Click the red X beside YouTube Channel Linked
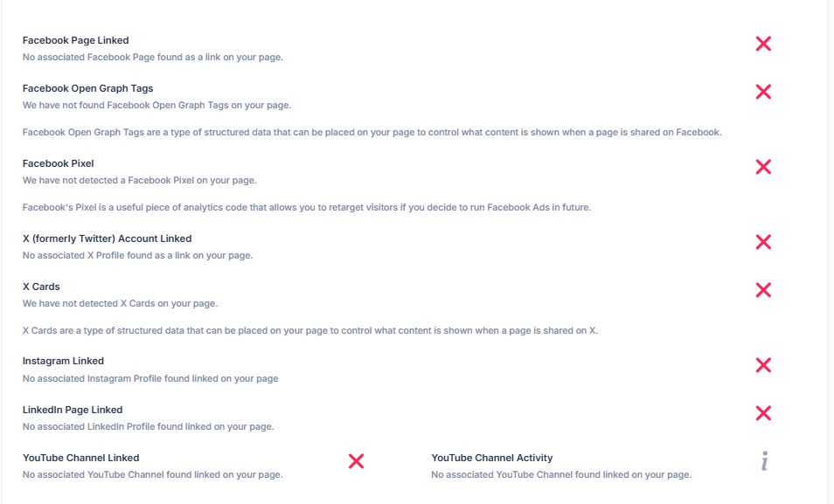Screen dimensions: 834x504 pos(356,461)
